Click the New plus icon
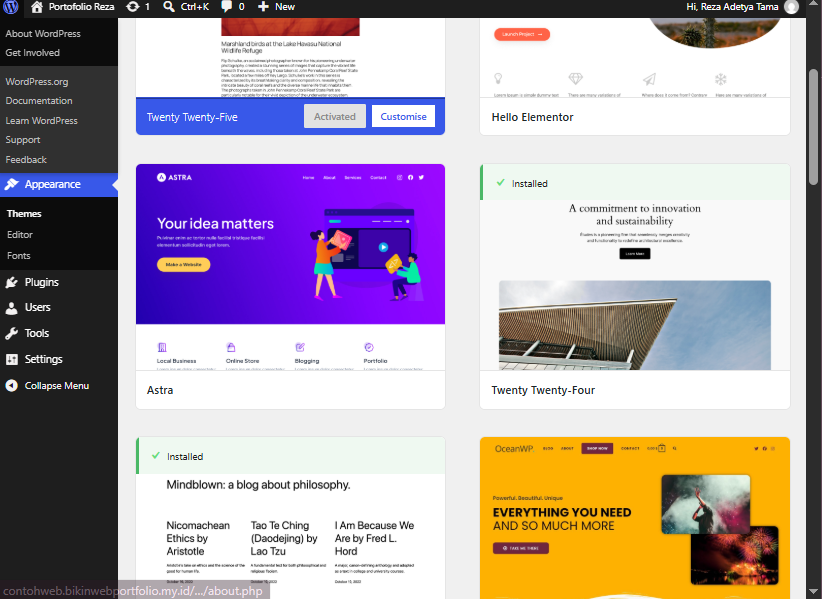Screen dimensions: 822x599 [x=263, y=7]
